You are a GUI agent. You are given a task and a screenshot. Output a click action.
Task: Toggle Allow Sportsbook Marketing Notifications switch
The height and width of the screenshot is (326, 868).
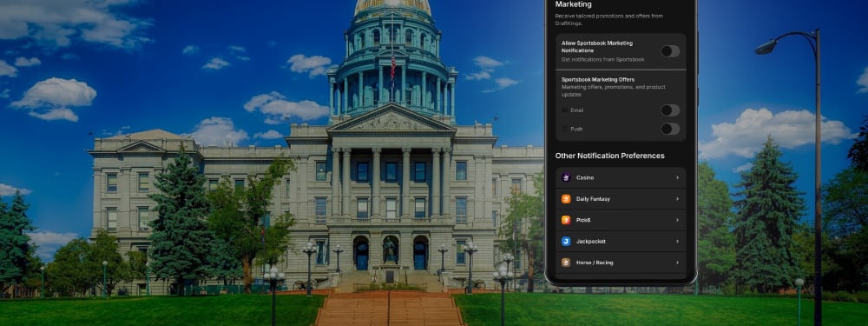pos(670,51)
